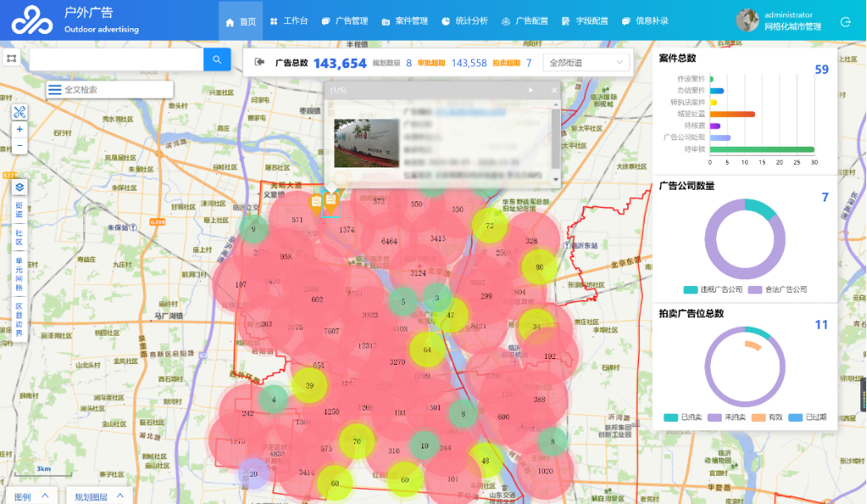Zoom out the map with minus button
Image resolution: width=867 pixels, height=504 pixels.
[20, 146]
